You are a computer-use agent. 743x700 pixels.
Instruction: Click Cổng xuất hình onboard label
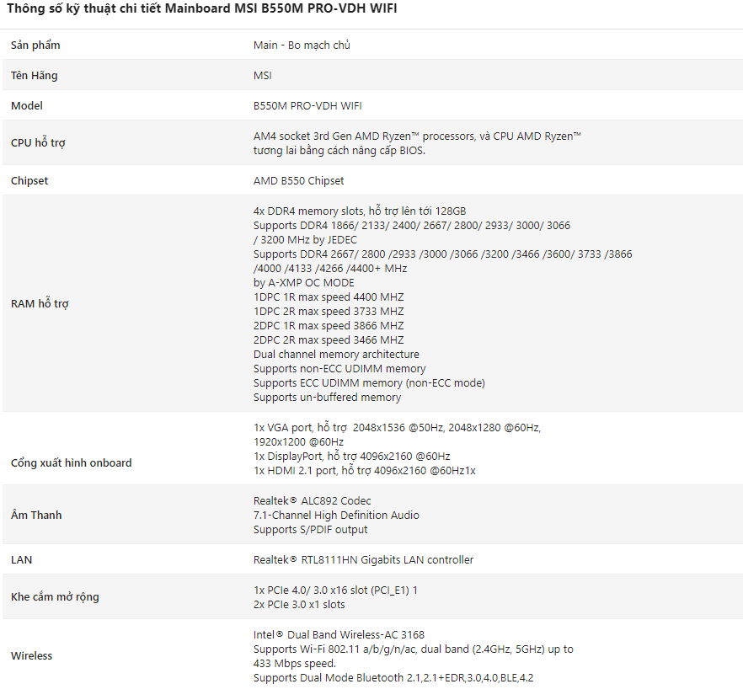point(71,462)
